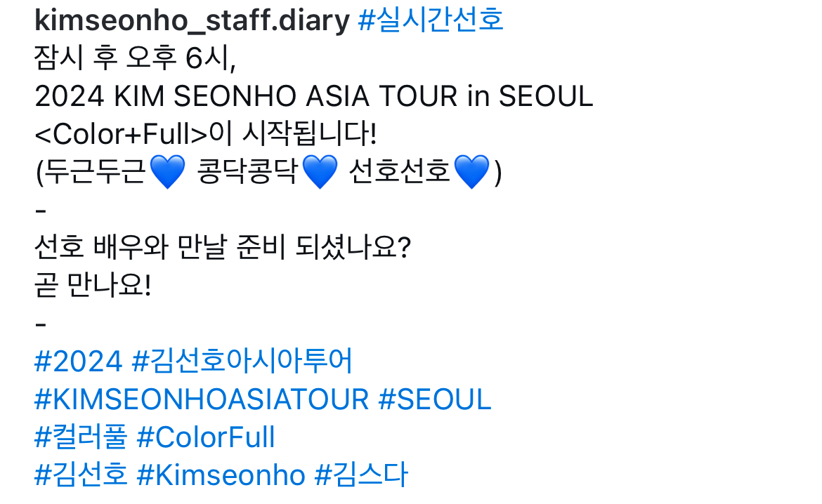This screenshot has width=822, height=504.
Task: Open the #SEOUL hashtag
Action: point(435,400)
